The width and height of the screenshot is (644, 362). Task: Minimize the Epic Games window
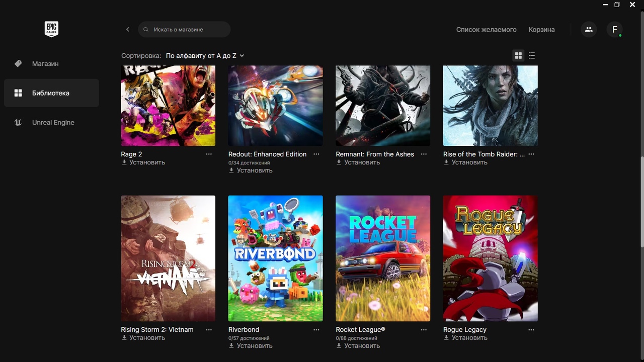pyautogui.click(x=605, y=5)
